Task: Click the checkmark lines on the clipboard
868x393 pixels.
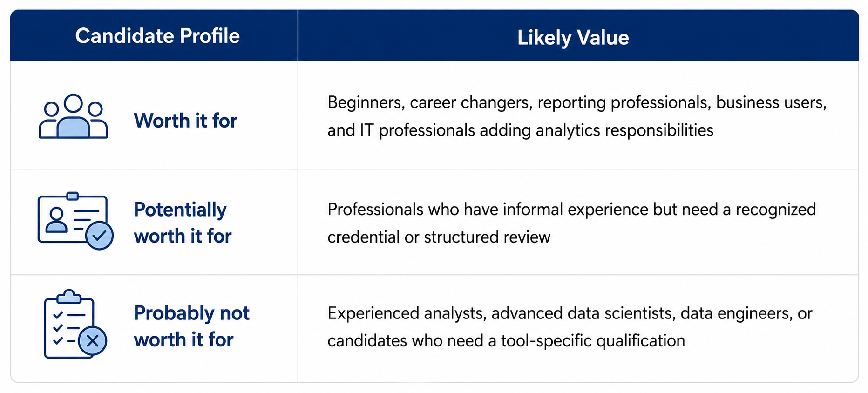Action: point(65,328)
